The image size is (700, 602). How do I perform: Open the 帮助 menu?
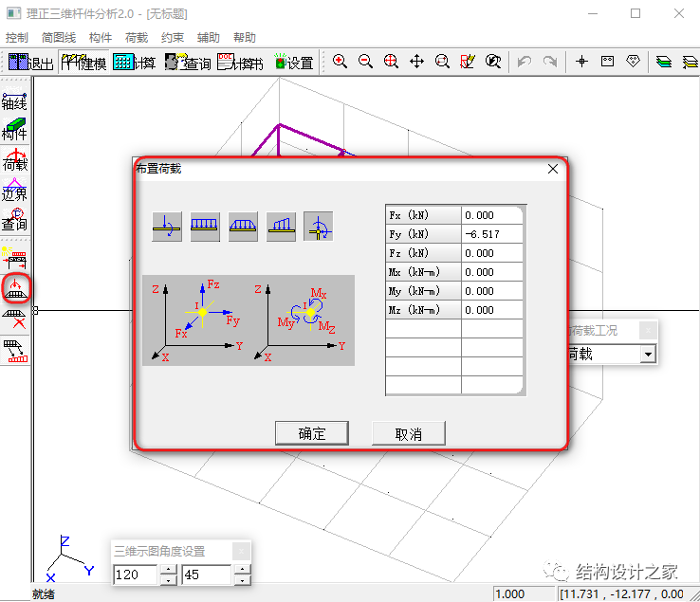tap(245, 38)
